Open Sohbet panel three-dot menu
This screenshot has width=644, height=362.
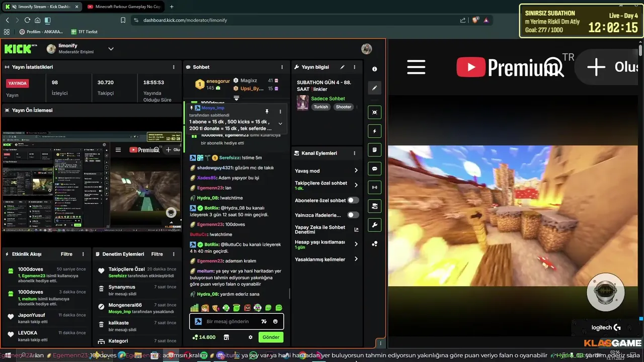(x=282, y=67)
